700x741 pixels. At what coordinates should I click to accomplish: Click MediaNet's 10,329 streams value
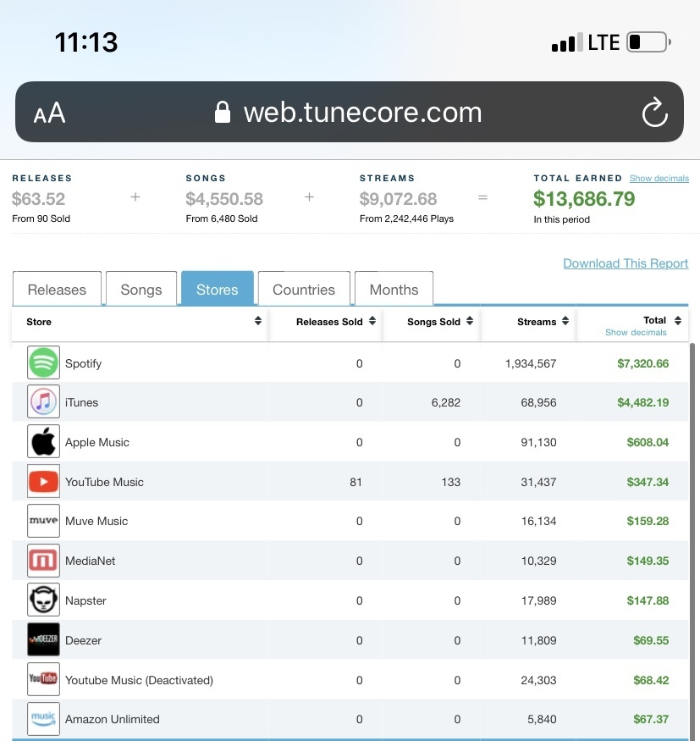(538, 561)
